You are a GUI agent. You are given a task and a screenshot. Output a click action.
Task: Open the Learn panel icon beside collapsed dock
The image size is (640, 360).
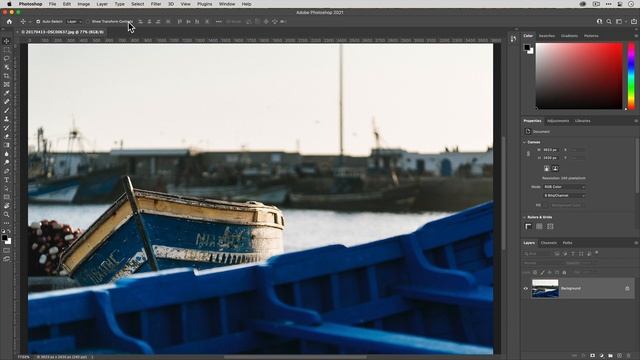click(x=513, y=39)
